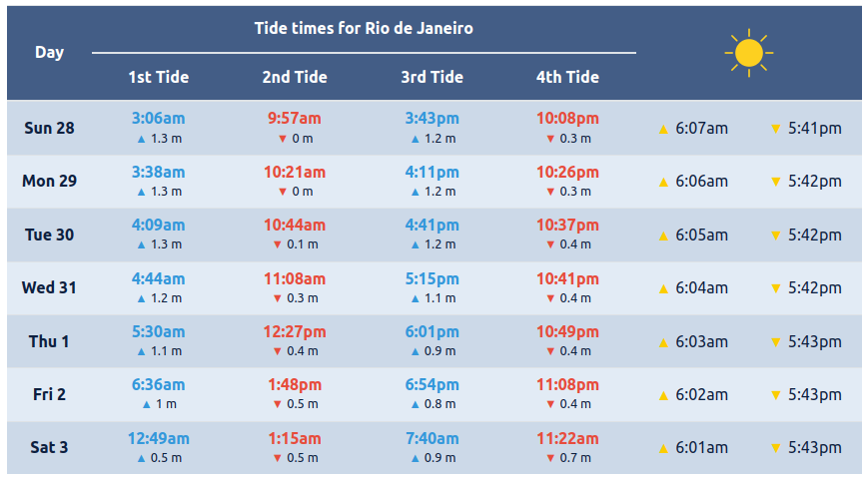Click the 12:49am tide time on Sat 3
Viewport: 868px width, 479px height.
(158, 438)
